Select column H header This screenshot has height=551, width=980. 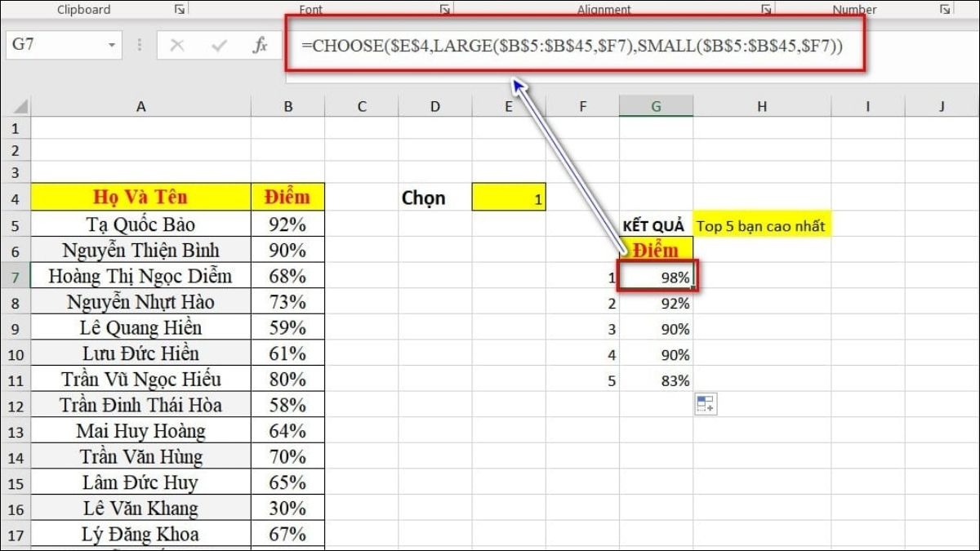(x=762, y=106)
